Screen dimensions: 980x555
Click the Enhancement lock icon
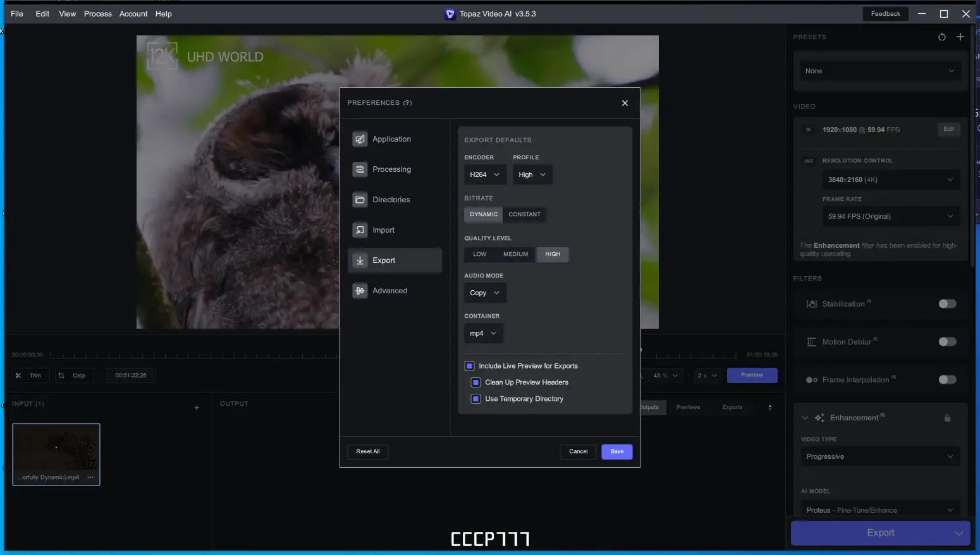(x=947, y=418)
